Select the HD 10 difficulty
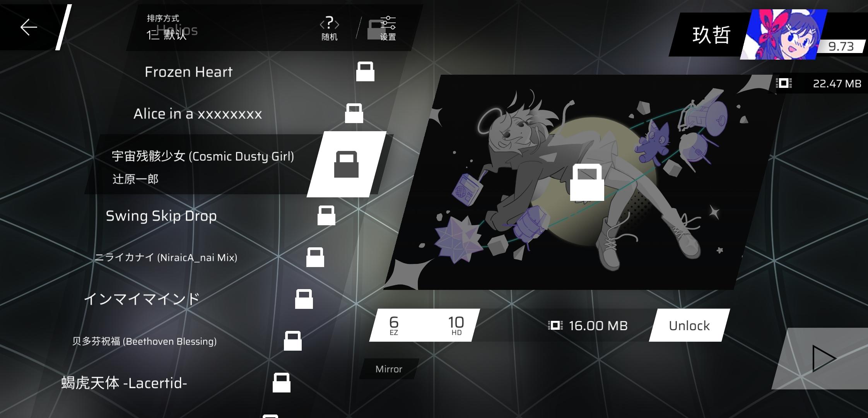The height and width of the screenshot is (418, 868). (456, 325)
